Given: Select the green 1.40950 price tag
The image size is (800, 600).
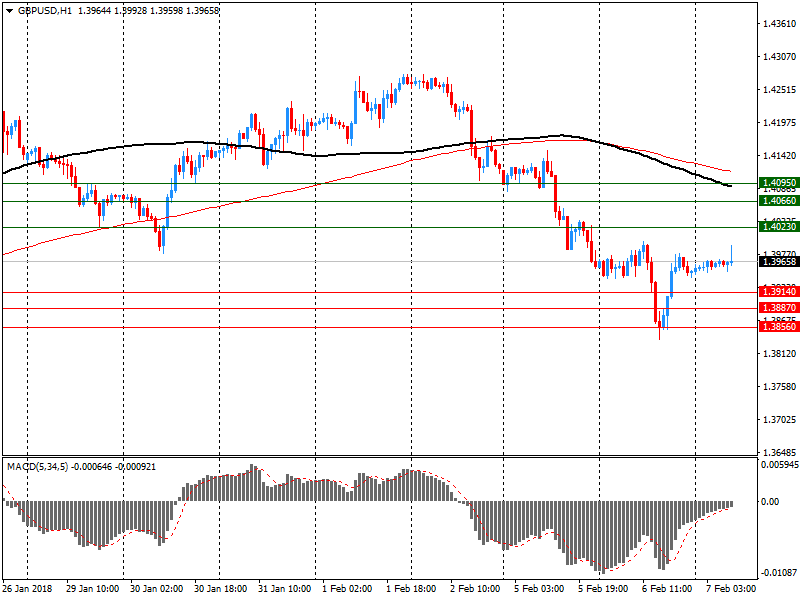Looking at the screenshot, I should [x=778, y=183].
